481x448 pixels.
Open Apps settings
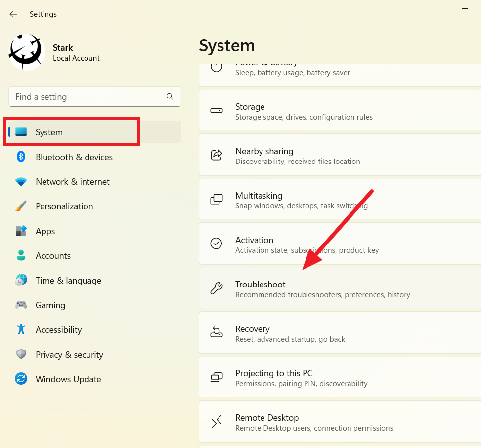click(95, 231)
